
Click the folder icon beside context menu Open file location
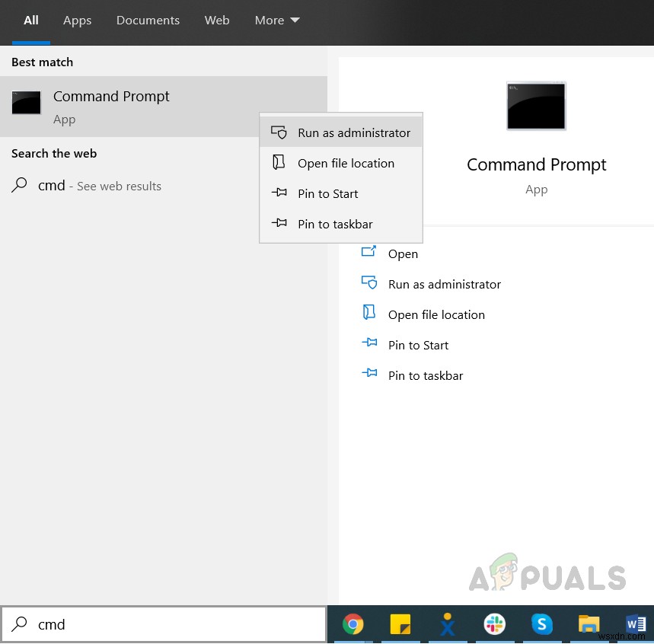(x=279, y=162)
